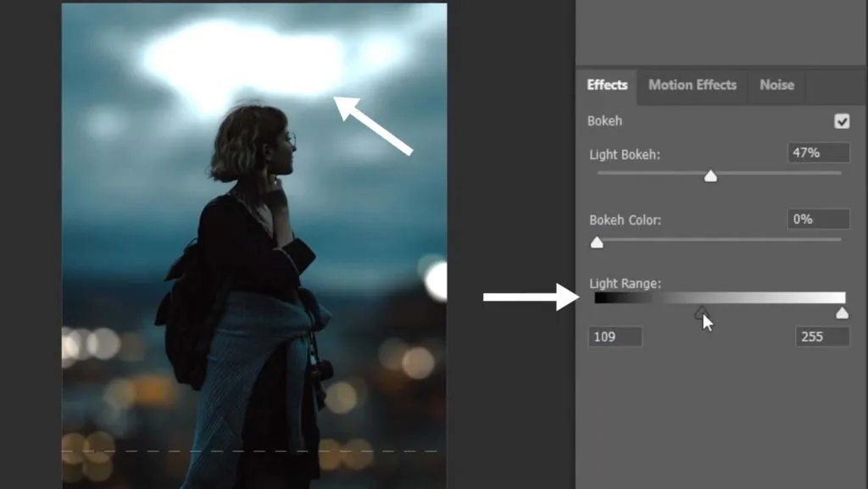
Task: Disable the Bokeh checkbox
Action: [x=842, y=121]
